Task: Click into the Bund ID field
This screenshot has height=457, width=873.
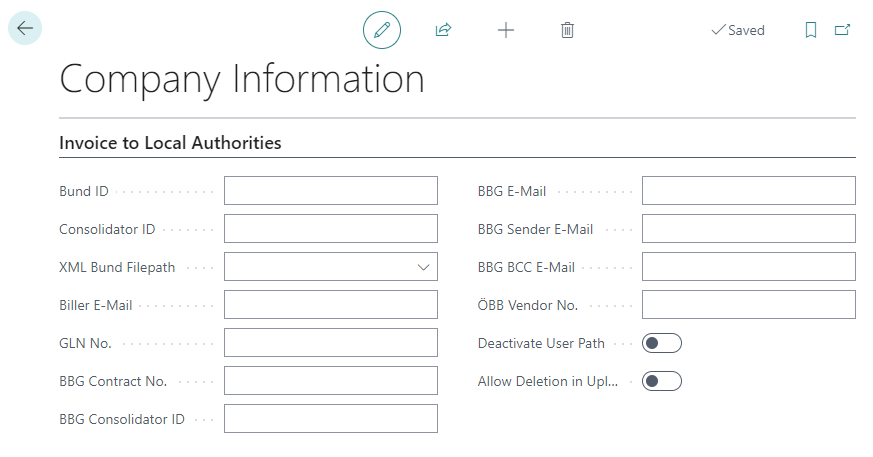Action: (330, 191)
